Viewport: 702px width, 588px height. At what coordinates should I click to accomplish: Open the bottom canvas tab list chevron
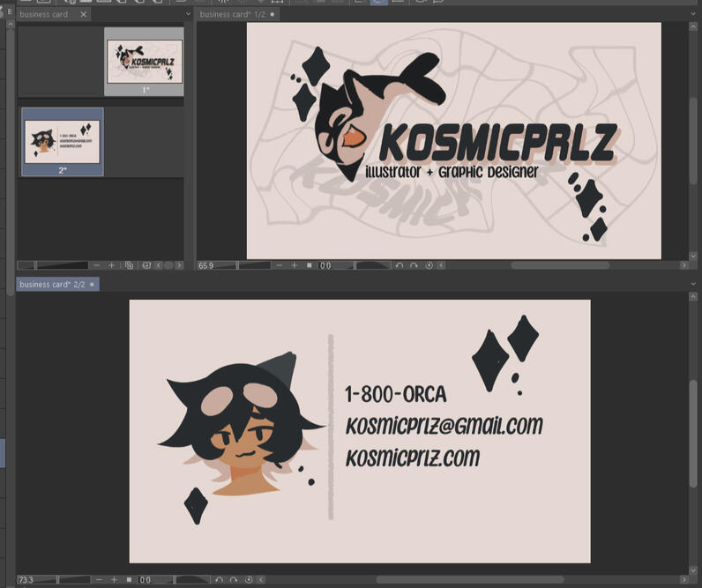pyautogui.click(x=693, y=284)
